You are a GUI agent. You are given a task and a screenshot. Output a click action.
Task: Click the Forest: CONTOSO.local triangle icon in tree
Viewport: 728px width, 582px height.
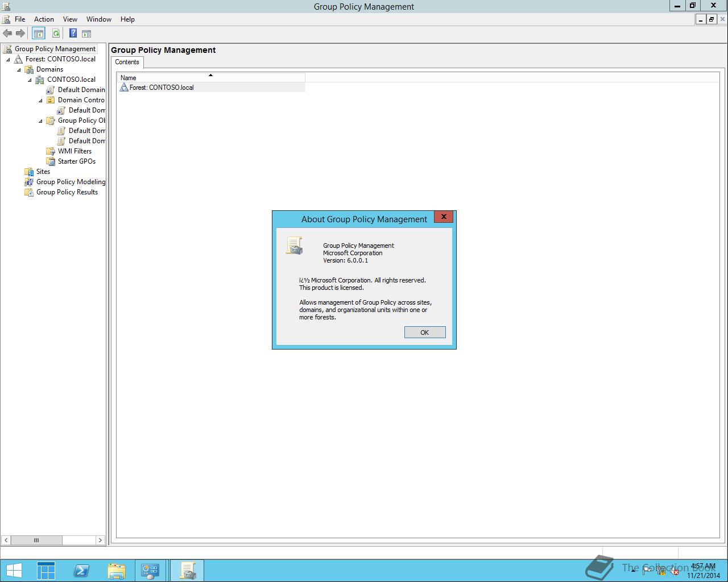[19, 59]
